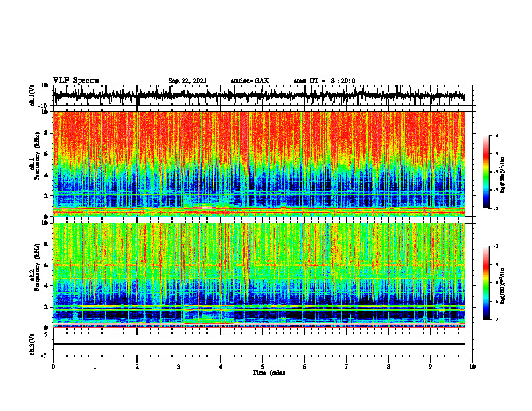Click inside the ch.1 voltage waveform panel
The width and height of the screenshot is (532, 411).
262,95
